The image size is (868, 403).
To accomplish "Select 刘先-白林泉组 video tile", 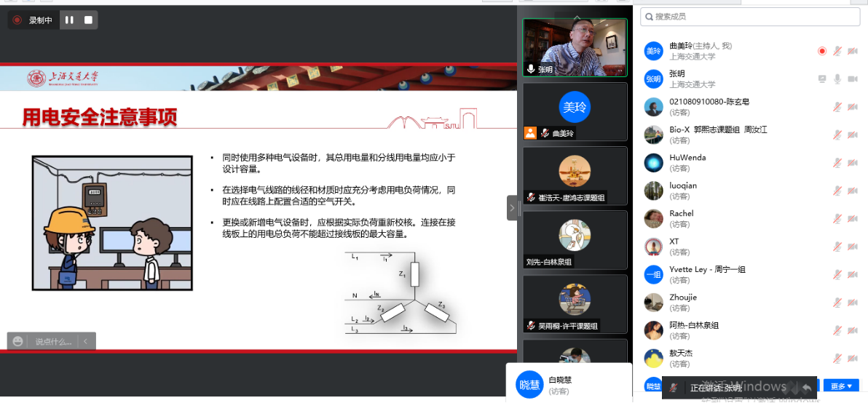I will click(x=575, y=239).
